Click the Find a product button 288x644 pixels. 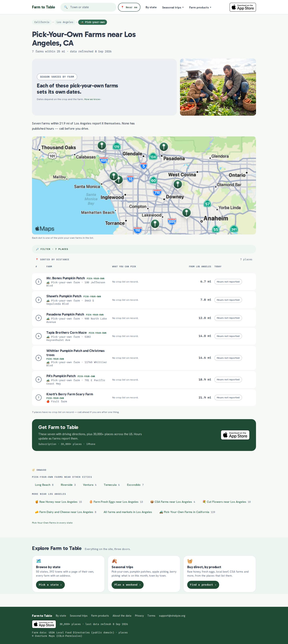(203, 585)
